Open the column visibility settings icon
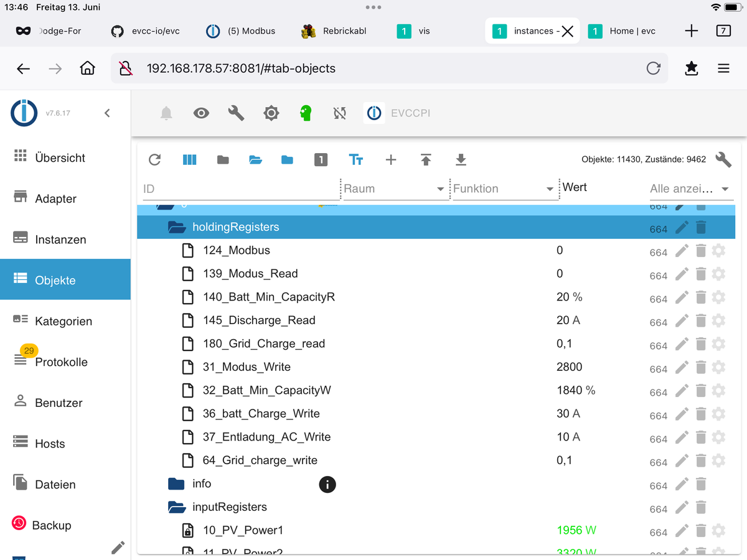The width and height of the screenshot is (747, 560). pos(189,160)
